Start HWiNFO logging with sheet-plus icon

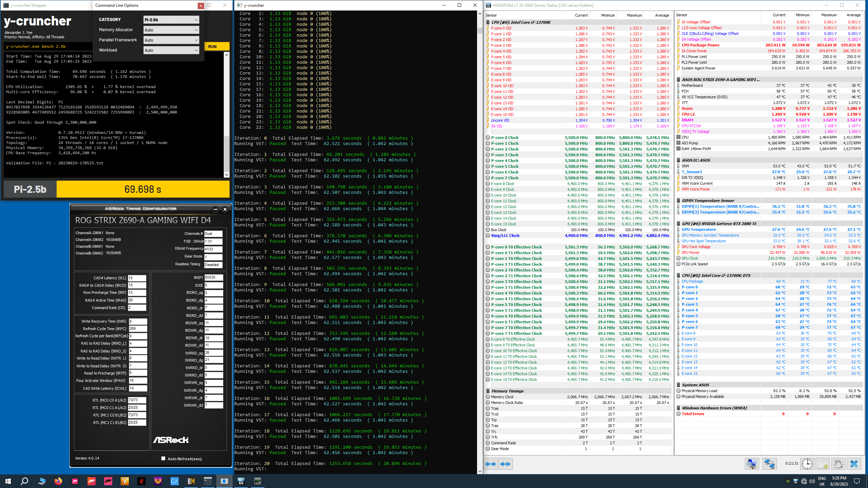(823, 464)
